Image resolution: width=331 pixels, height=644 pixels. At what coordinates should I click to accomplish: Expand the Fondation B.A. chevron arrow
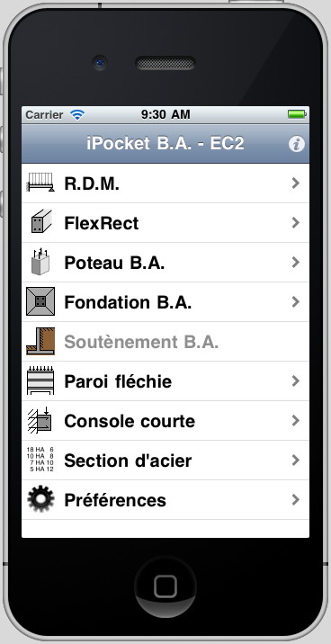tap(295, 302)
